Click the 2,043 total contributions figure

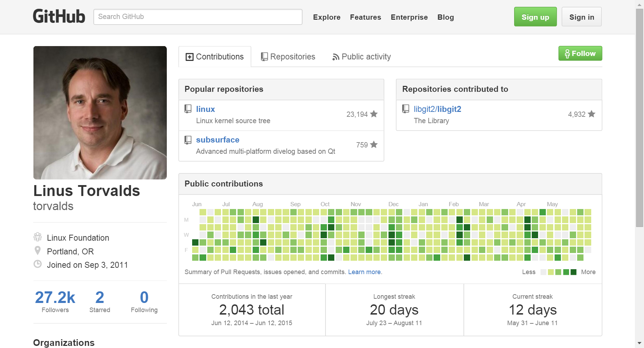coord(252,310)
